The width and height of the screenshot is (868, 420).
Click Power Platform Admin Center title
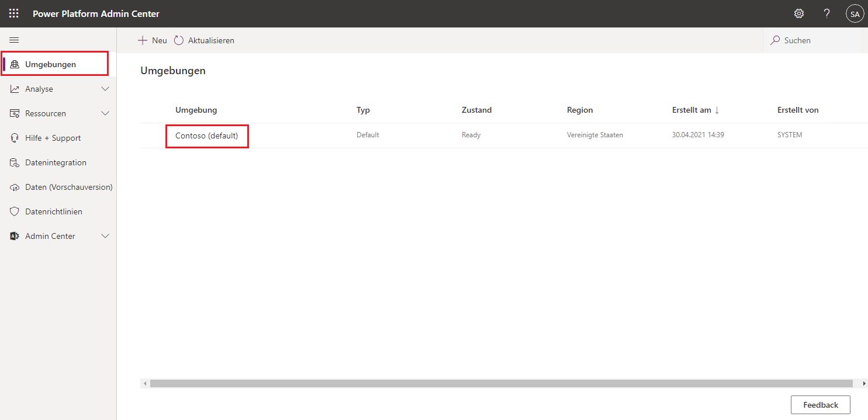(x=96, y=13)
